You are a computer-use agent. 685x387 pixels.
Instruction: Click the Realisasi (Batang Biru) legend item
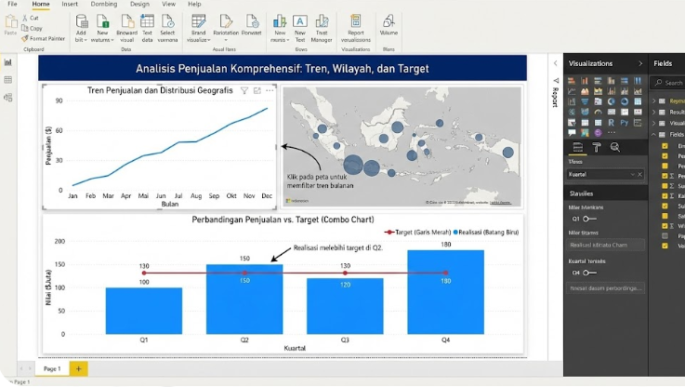pos(486,232)
